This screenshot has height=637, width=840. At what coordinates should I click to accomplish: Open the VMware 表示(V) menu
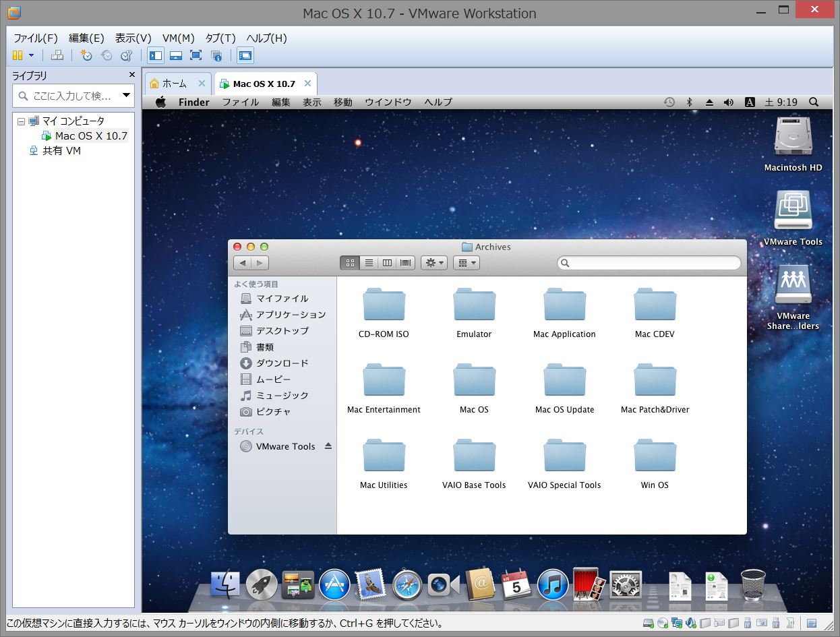point(133,38)
